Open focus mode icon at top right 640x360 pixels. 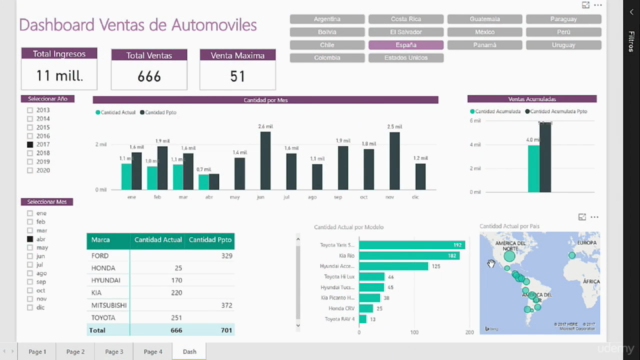[x=585, y=5]
